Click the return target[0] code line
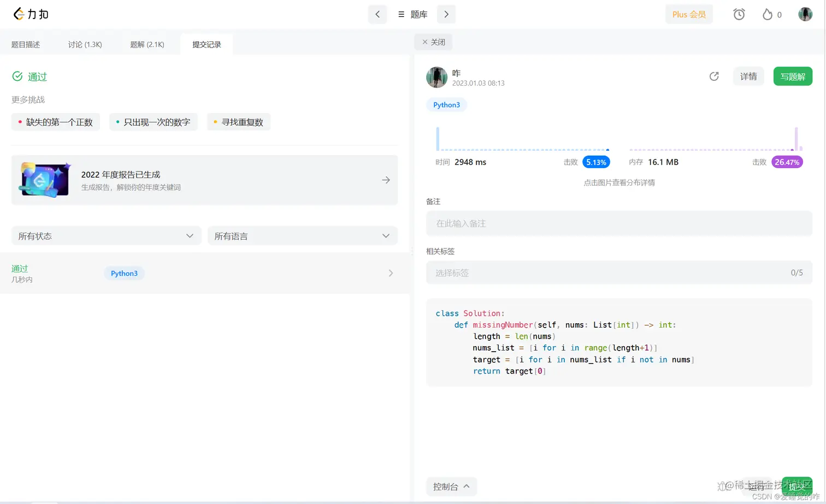 click(x=509, y=371)
